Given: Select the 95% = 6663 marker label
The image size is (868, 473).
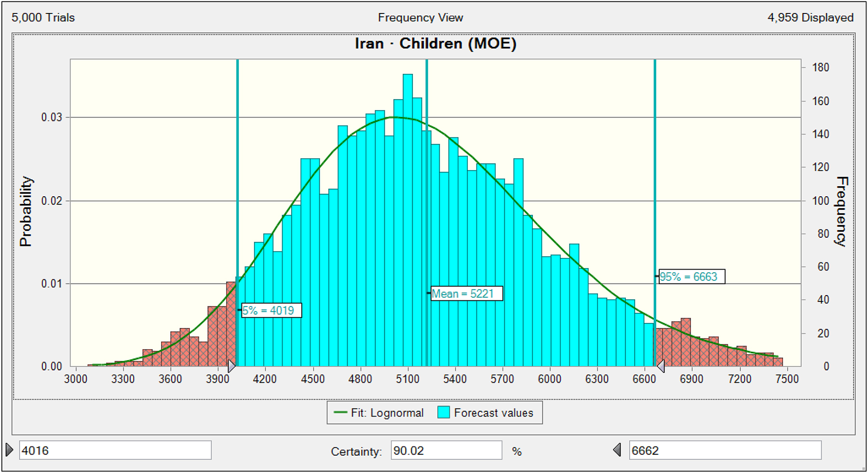Looking at the screenshot, I should click(691, 277).
